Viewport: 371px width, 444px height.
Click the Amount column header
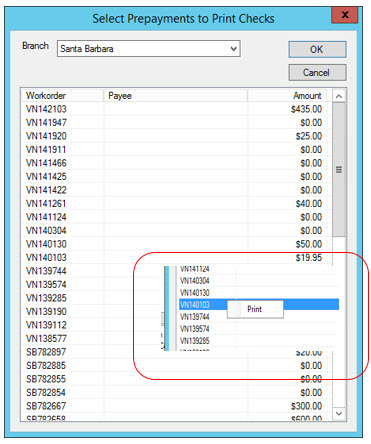(x=287, y=96)
